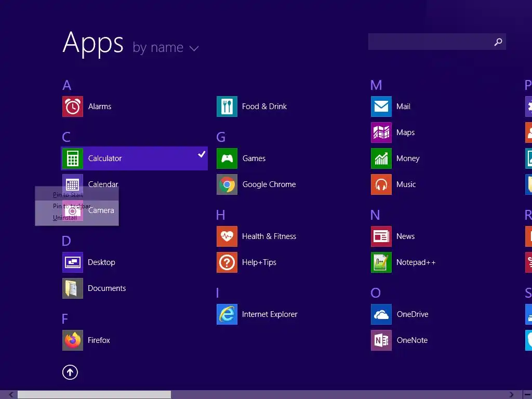Click the 'OneNote' label text
Viewport: 532px width, 399px height.
tap(412, 340)
